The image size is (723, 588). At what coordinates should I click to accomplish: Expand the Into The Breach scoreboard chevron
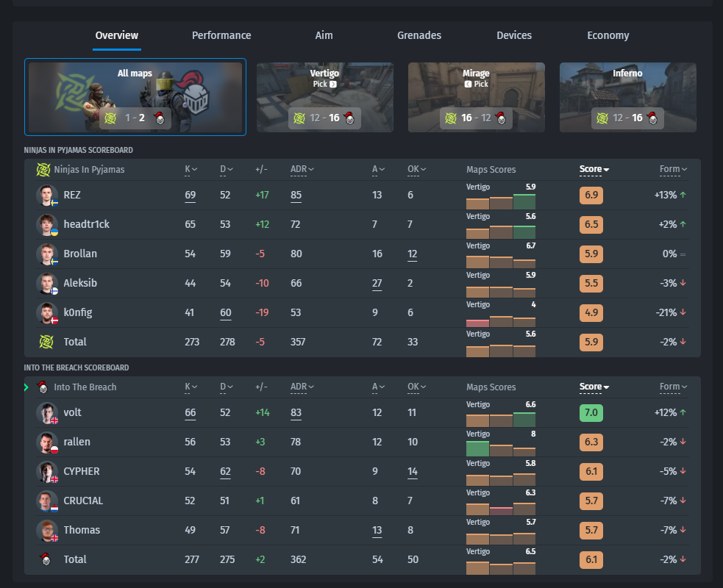point(26,387)
